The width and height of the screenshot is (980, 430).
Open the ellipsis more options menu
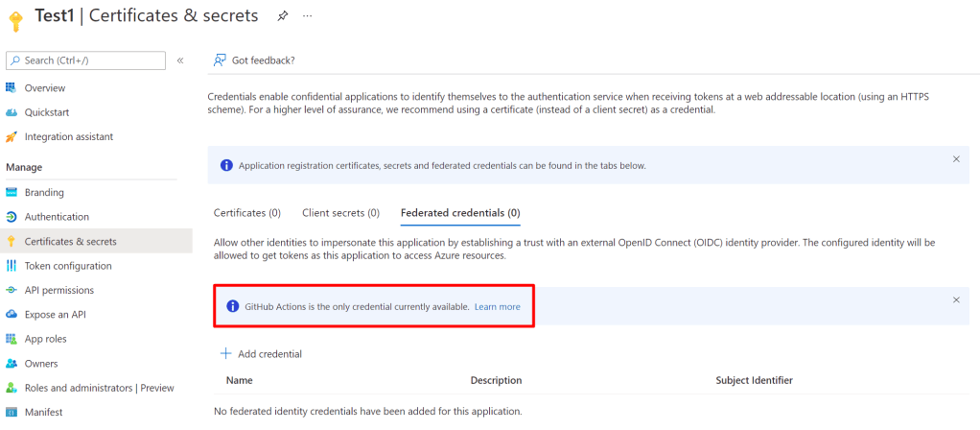[x=307, y=16]
